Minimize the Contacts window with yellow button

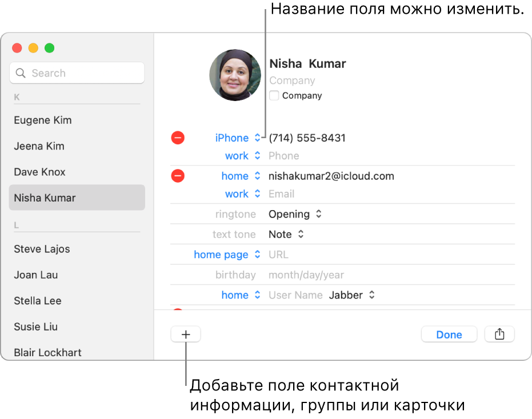click(33, 48)
